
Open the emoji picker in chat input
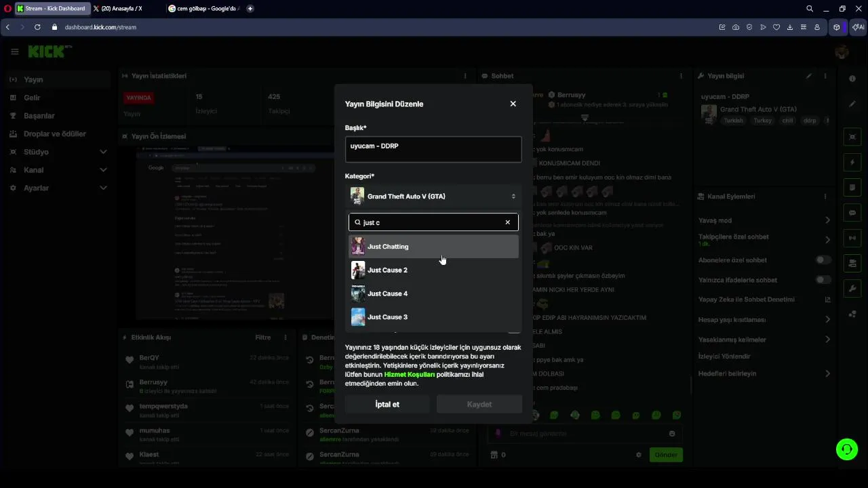[x=672, y=434]
